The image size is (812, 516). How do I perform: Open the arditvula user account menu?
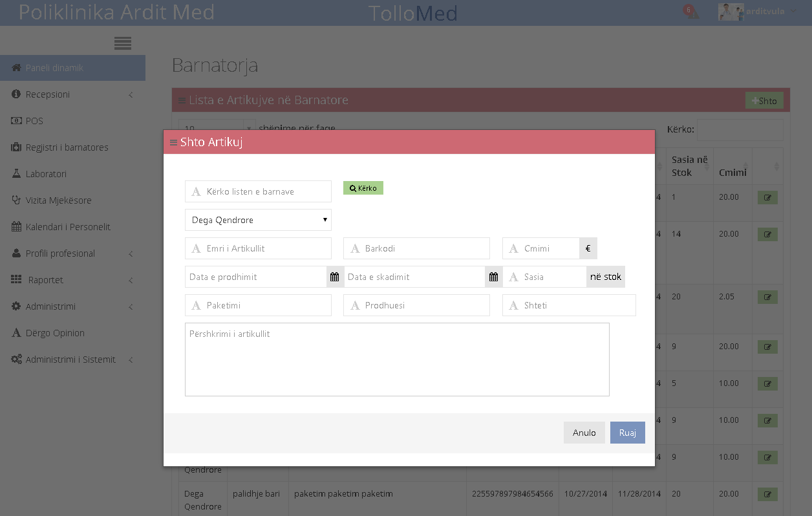click(x=758, y=12)
